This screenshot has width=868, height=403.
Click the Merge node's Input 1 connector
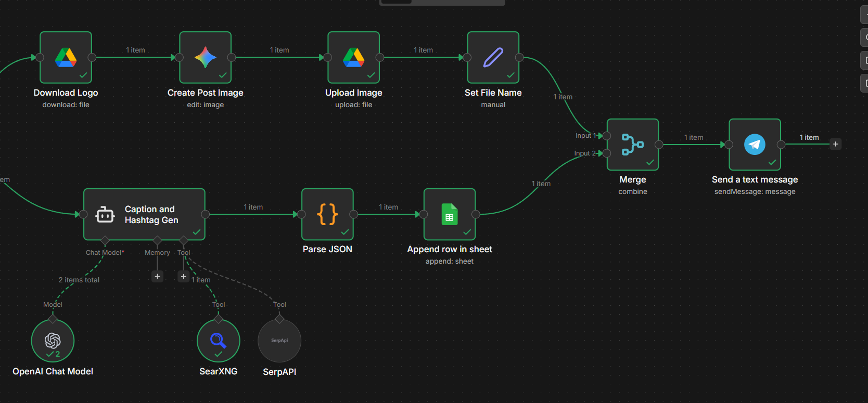click(607, 136)
